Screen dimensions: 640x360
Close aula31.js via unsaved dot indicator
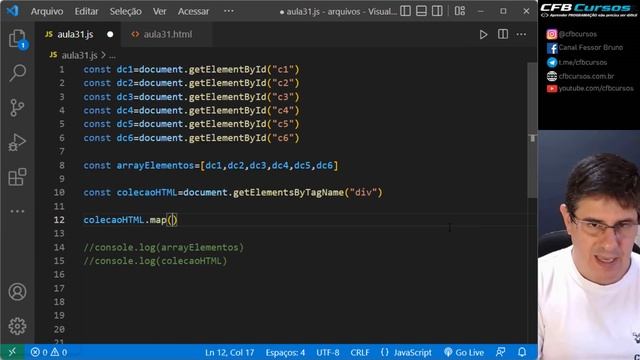tap(110, 35)
